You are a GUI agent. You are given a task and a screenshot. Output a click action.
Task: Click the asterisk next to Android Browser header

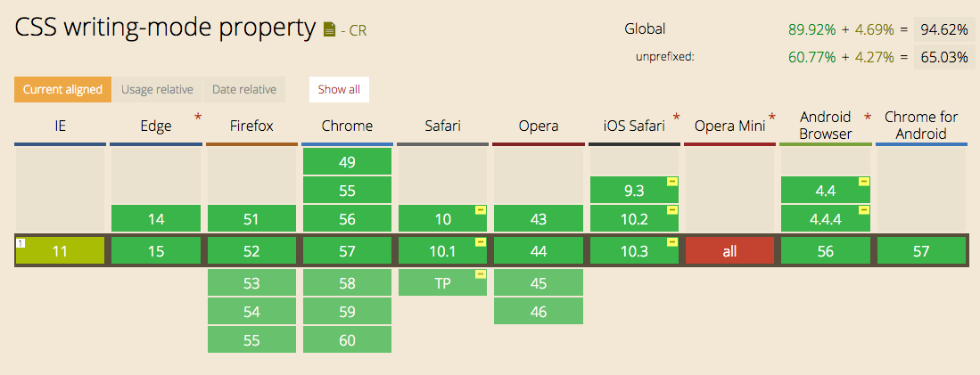tap(868, 118)
